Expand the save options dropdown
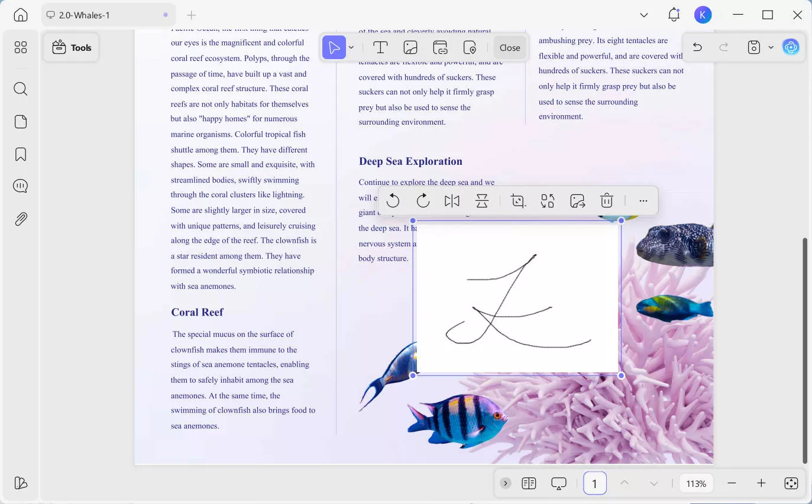Screen dimensions: 812x504 point(771,47)
